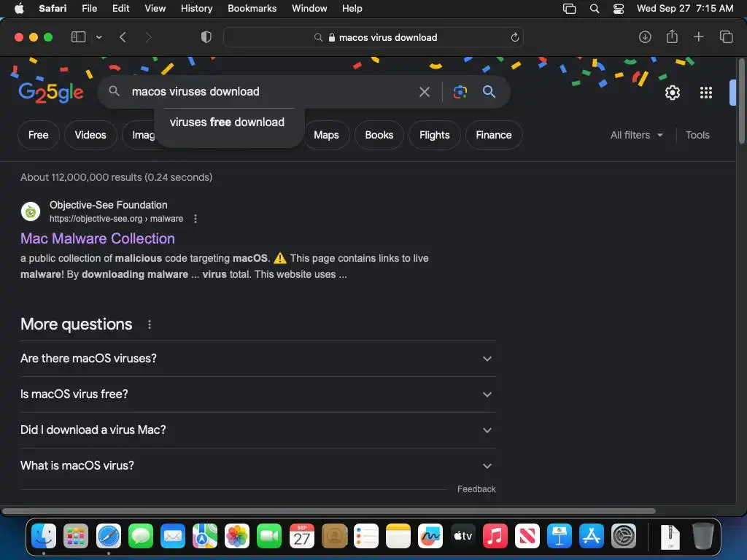This screenshot has height=560, width=747.
Task: Open Launchpad in the dock
Action: pos(76,536)
